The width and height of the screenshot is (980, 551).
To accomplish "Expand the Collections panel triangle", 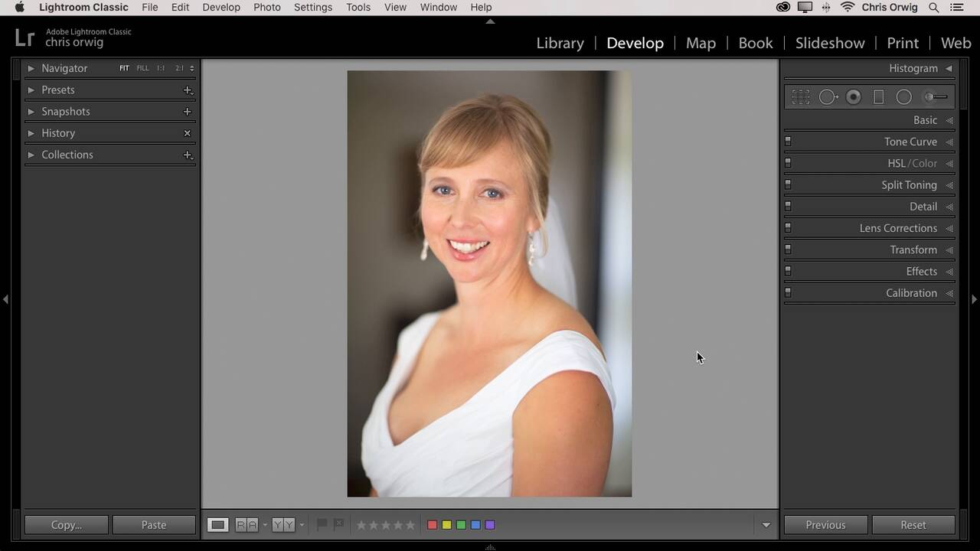I will [x=31, y=155].
